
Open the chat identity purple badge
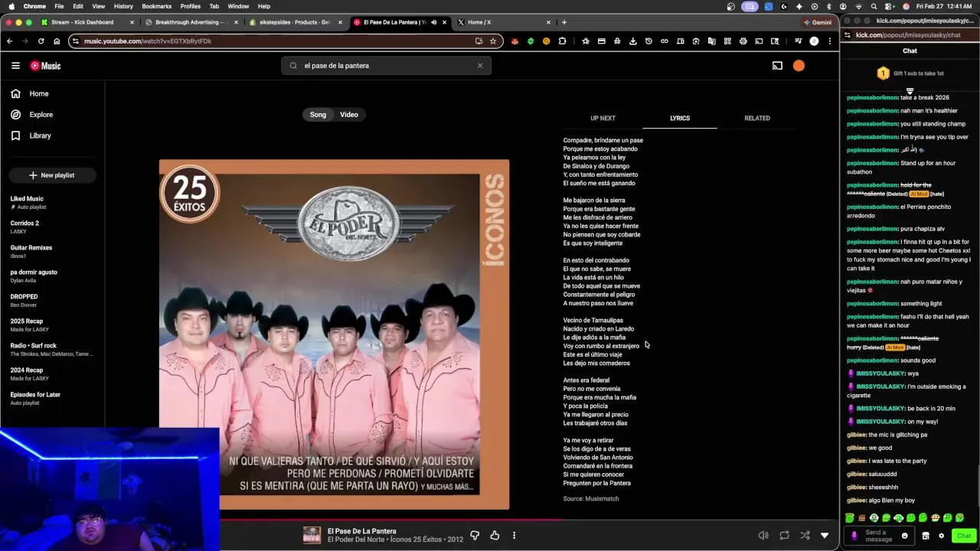(x=854, y=536)
